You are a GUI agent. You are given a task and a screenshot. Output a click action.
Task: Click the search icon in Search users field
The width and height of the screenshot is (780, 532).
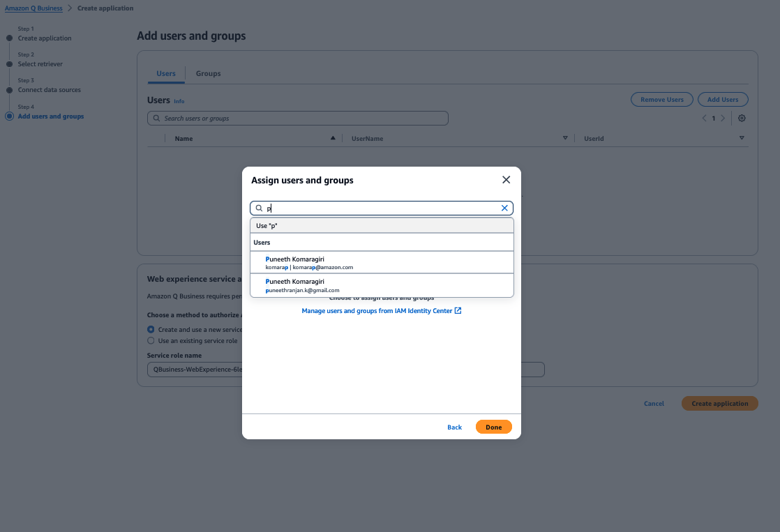tap(156, 118)
